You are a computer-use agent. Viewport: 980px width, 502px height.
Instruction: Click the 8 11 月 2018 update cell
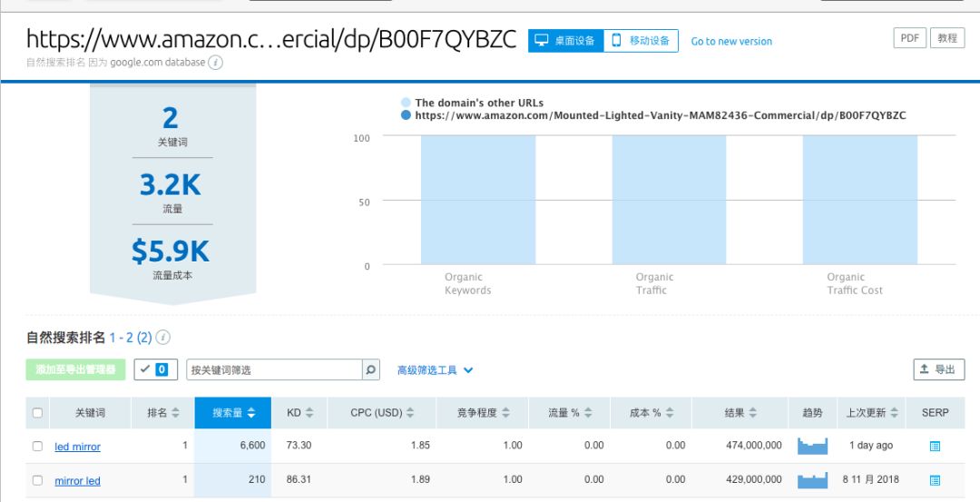(870, 479)
